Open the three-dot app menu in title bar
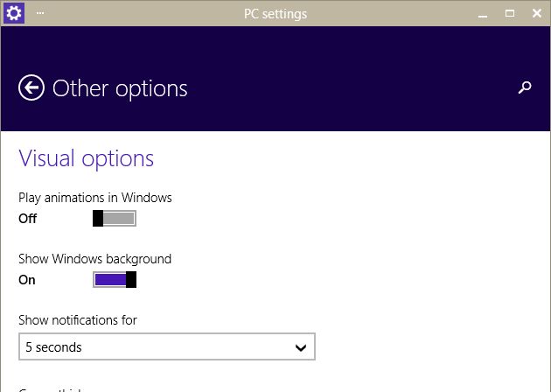Image resolution: width=551 pixels, height=392 pixels. (40, 13)
